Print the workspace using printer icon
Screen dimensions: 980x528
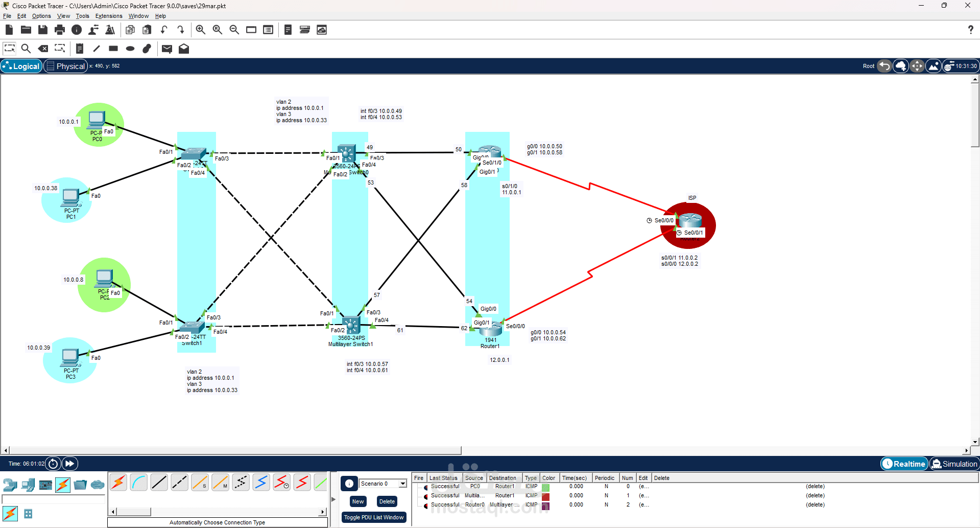pyautogui.click(x=60, y=30)
